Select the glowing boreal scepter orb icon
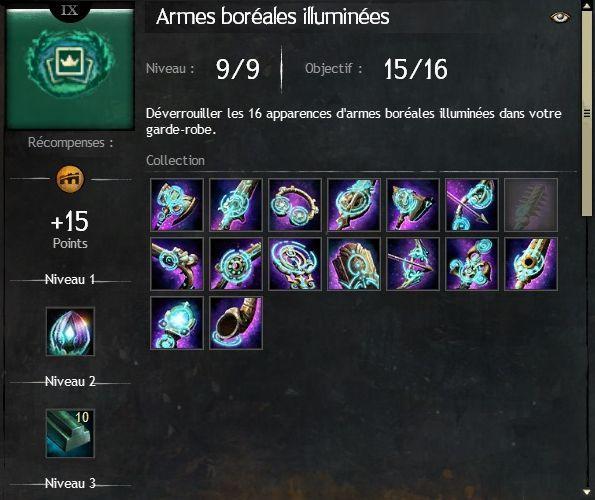This screenshot has width=595, height=500. (177, 323)
